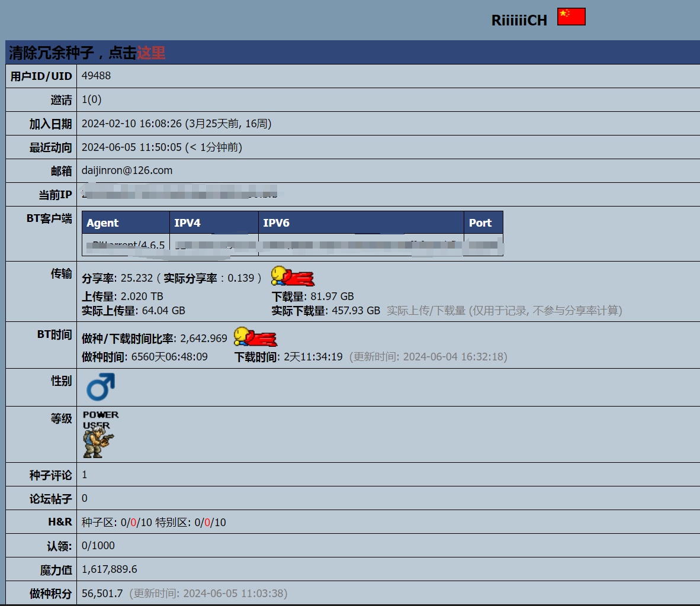The height and width of the screenshot is (606, 700).
Task: Click the RiiiiiCH username heading
Action: pyautogui.click(x=519, y=20)
